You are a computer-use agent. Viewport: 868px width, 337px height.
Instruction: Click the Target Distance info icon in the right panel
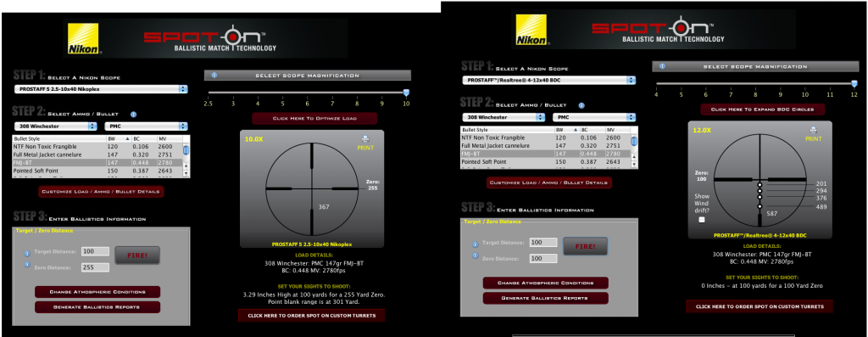click(475, 244)
